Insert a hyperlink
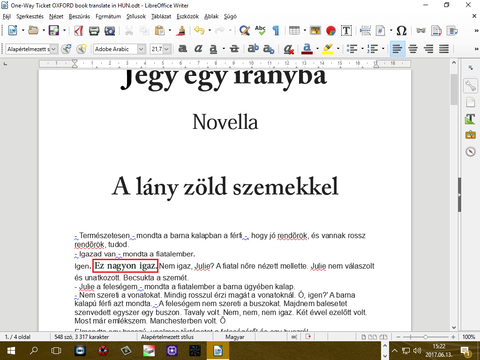480x360 pixels. pyautogui.click(x=421, y=31)
